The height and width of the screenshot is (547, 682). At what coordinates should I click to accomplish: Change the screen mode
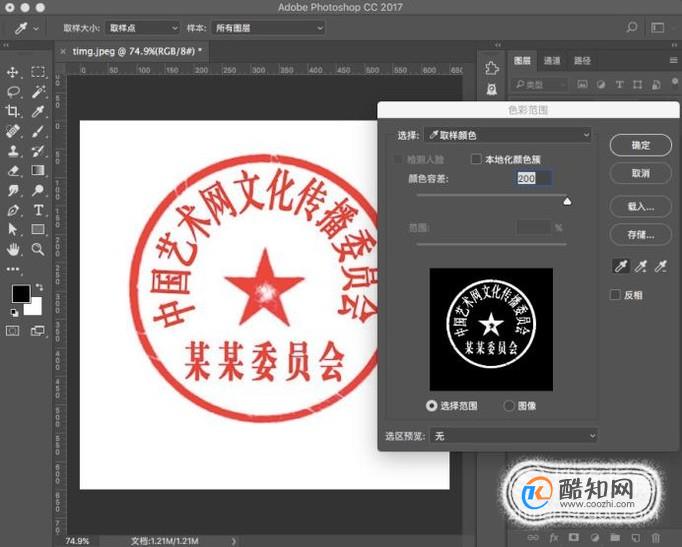pyautogui.click(x=38, y=331)
